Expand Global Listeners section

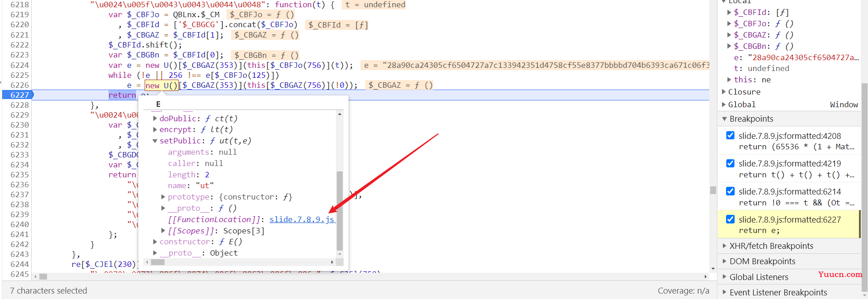pyautogui.click(x=724, y=277)
